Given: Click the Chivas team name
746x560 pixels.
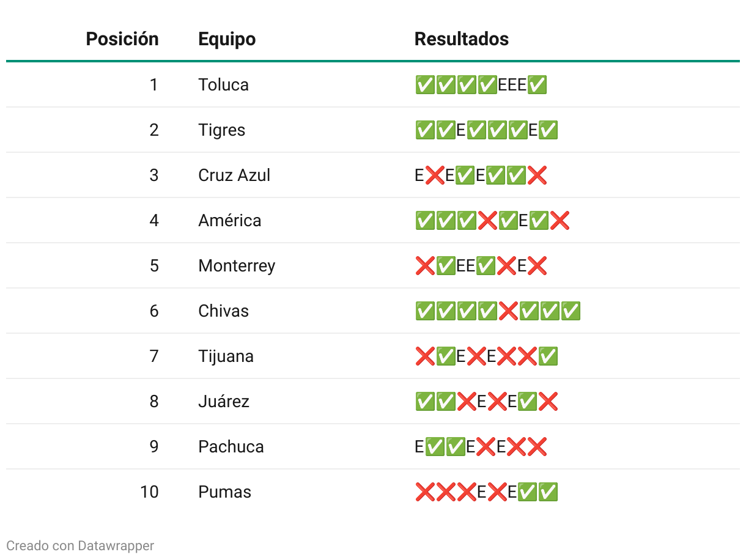Looking at the screenshot, I should tap(223, 311).
